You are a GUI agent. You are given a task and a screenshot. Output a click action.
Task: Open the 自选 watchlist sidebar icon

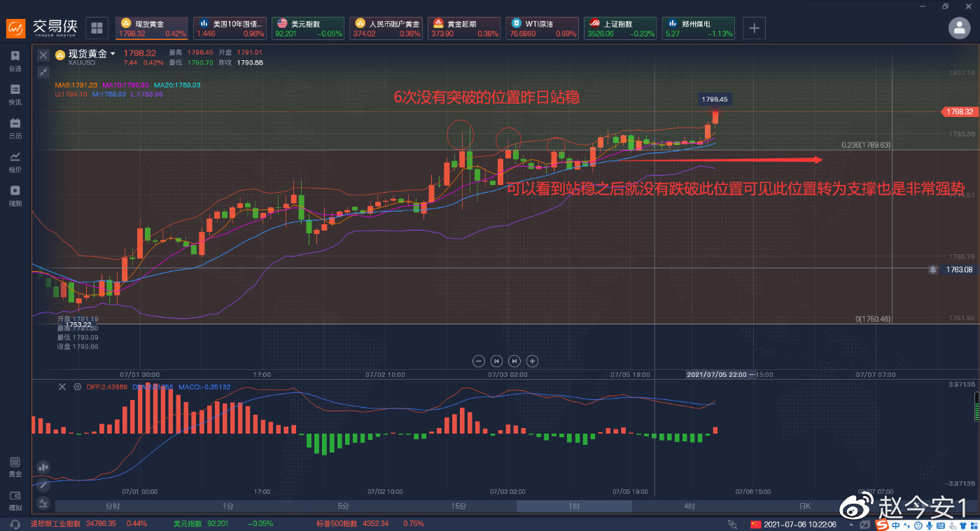pyautogui.click(x=15, y=61)
